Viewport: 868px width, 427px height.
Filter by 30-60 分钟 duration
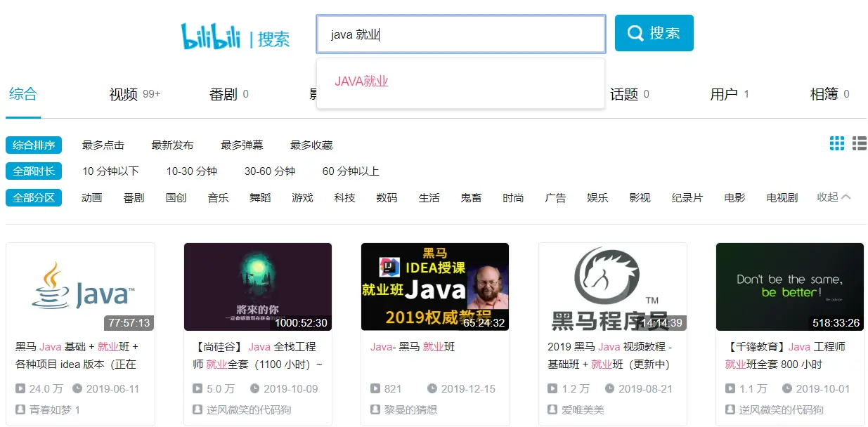point(270,171)
